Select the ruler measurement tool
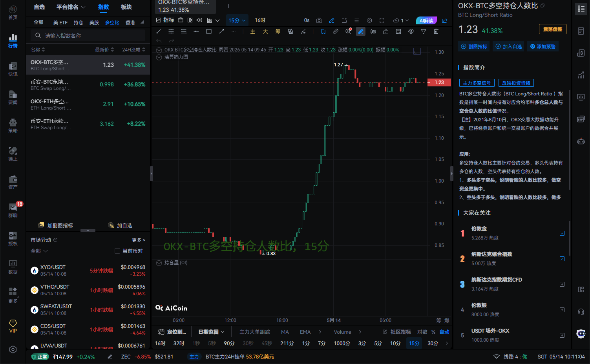This screenshot has height=364, width=590. 336,31
